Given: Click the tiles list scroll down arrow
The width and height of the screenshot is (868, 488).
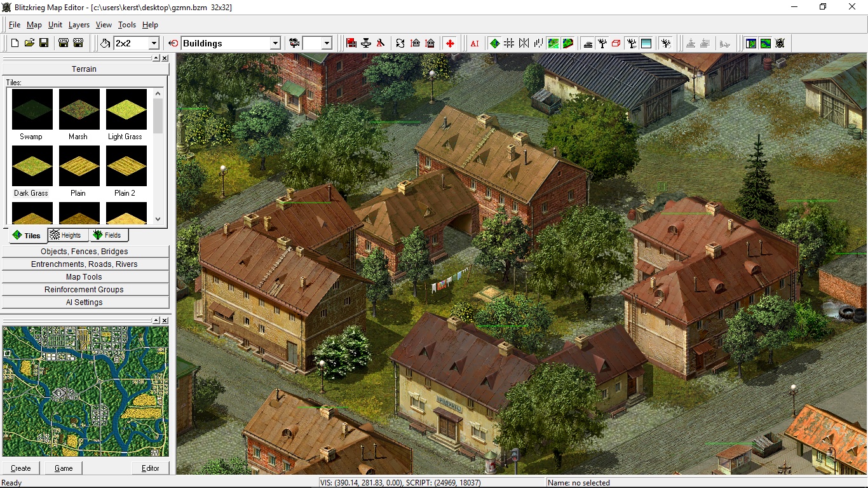Looking at the screenshot, I should 158,219.
